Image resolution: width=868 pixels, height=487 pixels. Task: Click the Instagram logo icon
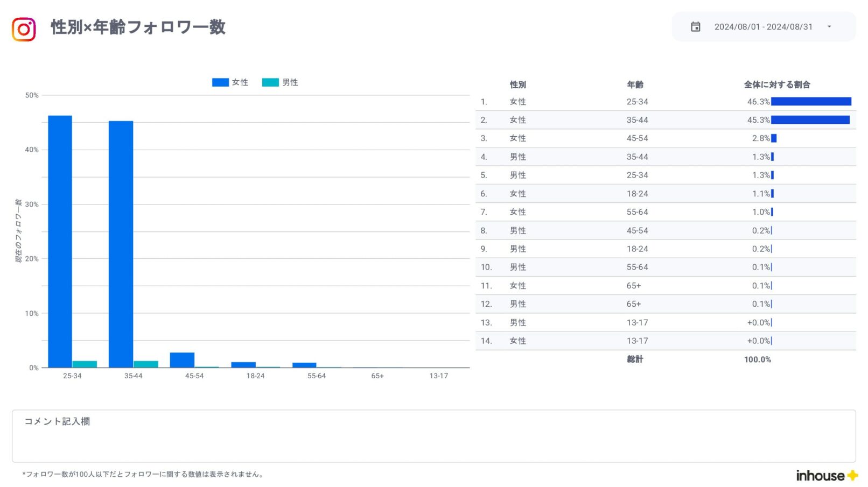click(x=24, y=29)
